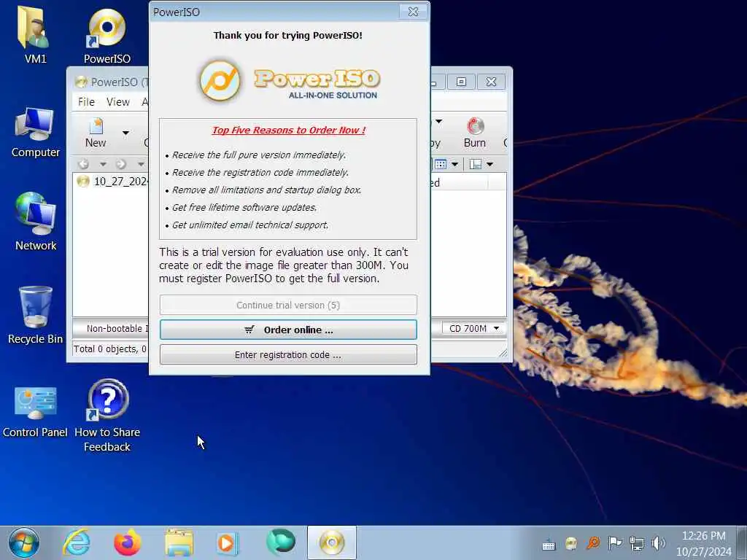Click Continue trial version button
747x560 pixels.
[288, 305]
